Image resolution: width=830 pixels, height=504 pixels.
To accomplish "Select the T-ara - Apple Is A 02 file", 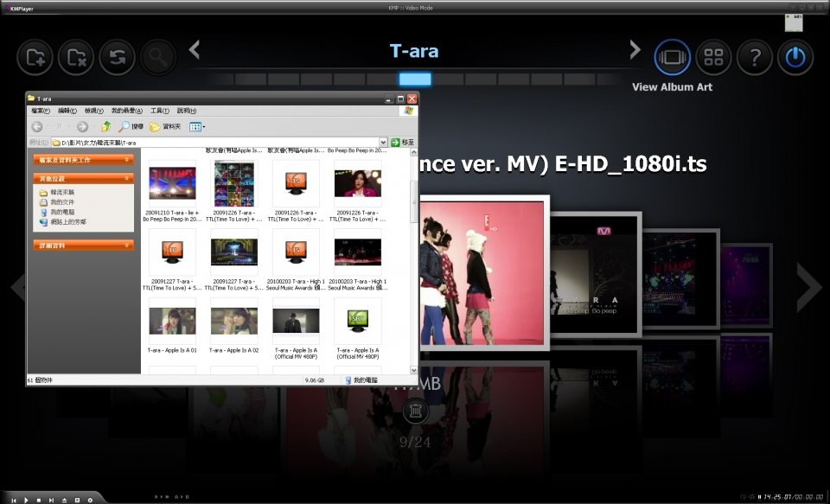I will (234, 321).
